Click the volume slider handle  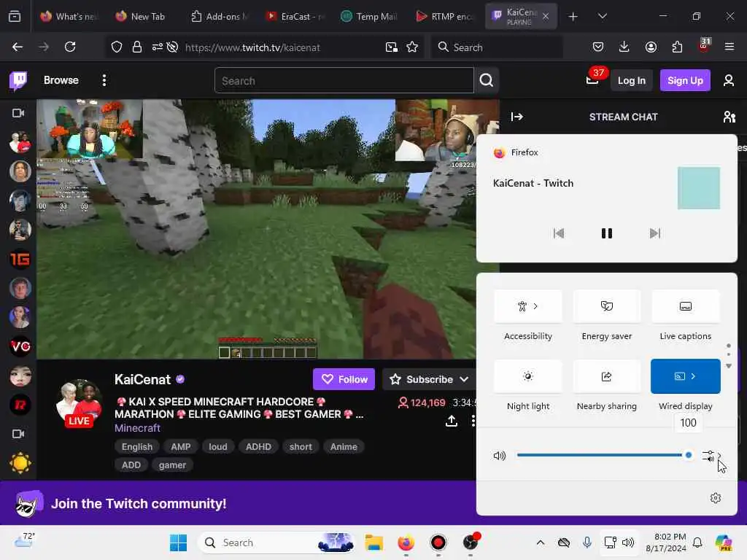click(x=688, y=455)
